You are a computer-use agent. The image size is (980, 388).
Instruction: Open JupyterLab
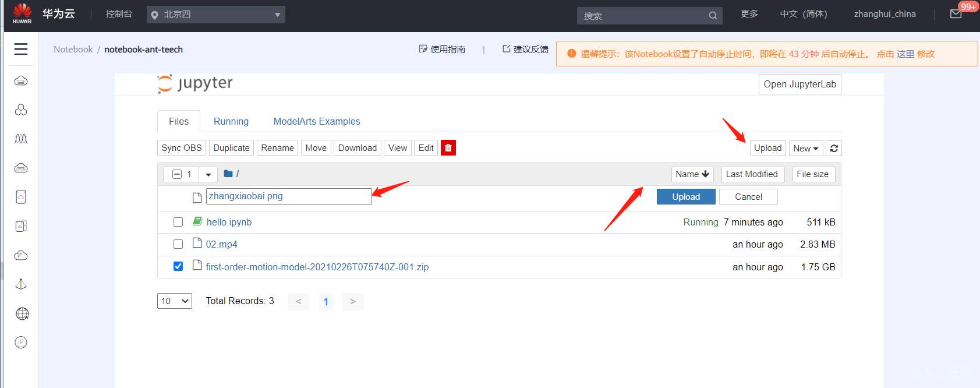coord(799,84)
